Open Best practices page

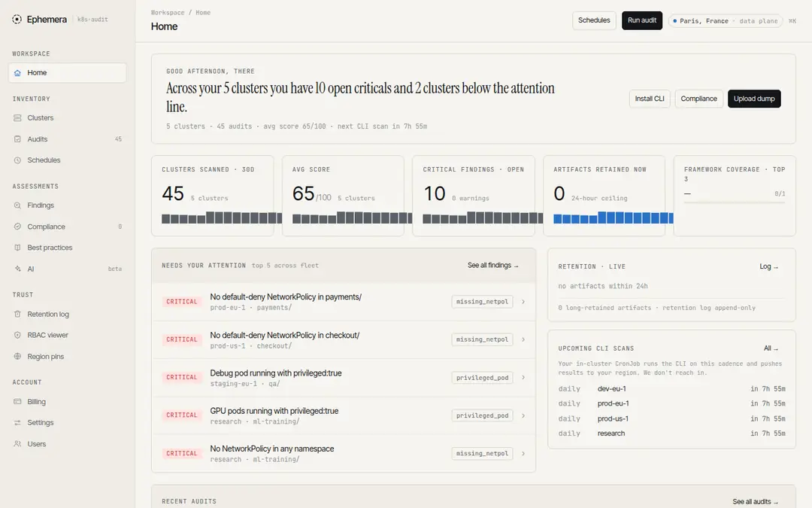click(68, 248)
